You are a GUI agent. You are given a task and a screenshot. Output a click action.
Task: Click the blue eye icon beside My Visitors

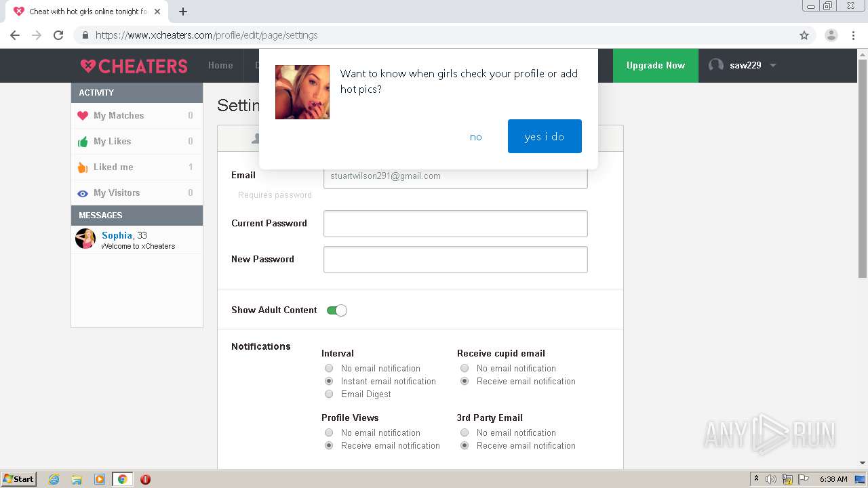pos(83,193)
